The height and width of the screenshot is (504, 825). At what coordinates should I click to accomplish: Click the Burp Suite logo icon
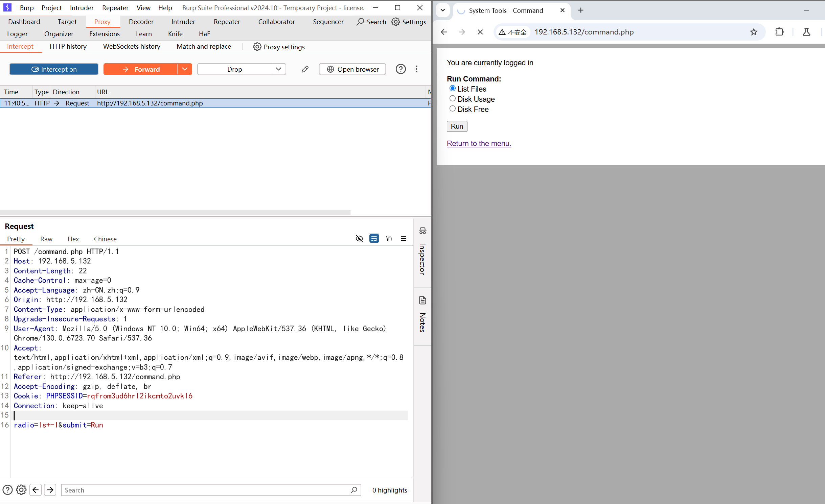7,7
